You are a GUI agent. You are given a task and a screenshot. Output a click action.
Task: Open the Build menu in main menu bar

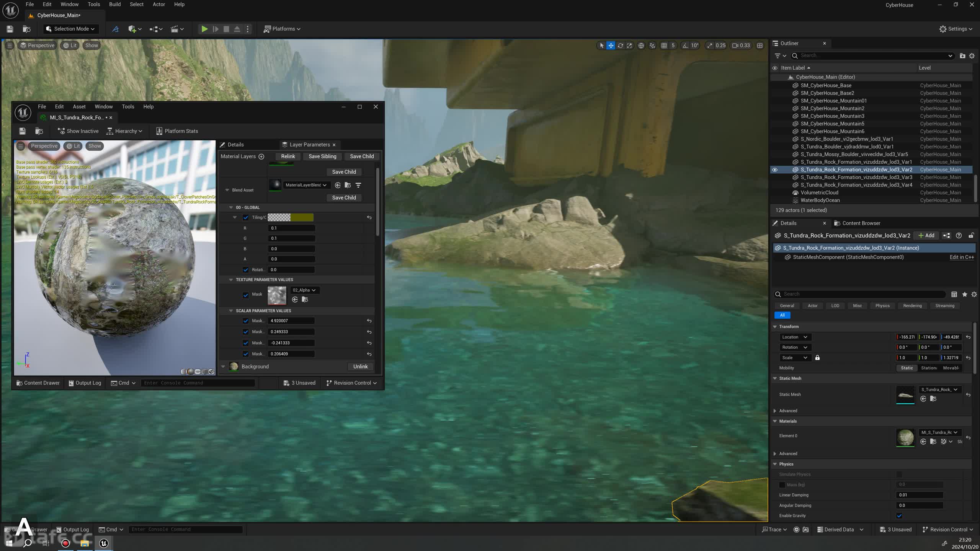[115, 4]
